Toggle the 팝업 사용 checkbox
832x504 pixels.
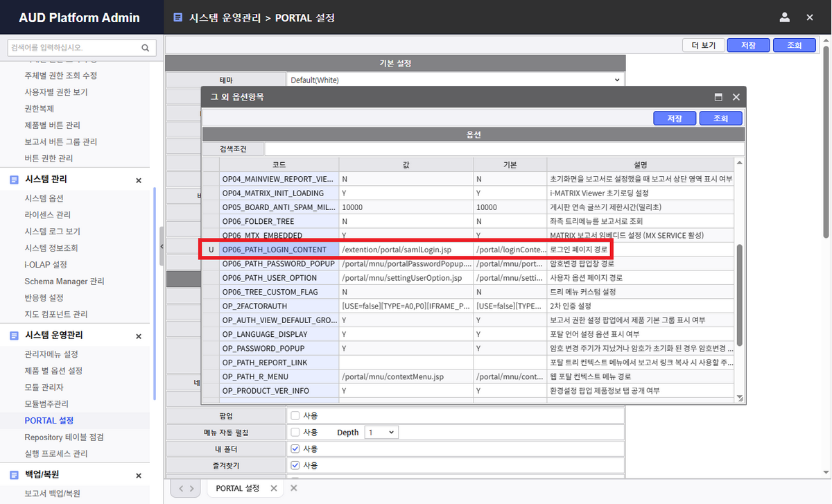pyautogui.click(x=295, y=416)
